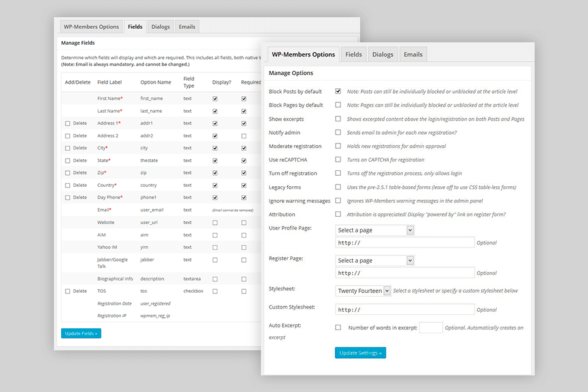588x392 pixels.
Task: Open the Fields tab in front Options window
Action: [353, 55]
